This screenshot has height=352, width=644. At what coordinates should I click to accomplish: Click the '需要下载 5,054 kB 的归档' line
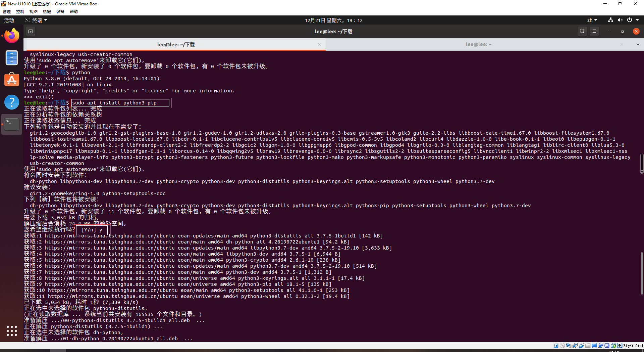click(61, 218)
